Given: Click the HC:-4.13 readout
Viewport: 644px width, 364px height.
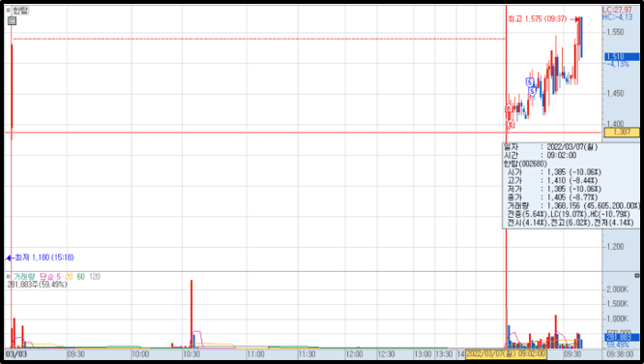Looking at the screenshot, I should click(x=617, y=17).
